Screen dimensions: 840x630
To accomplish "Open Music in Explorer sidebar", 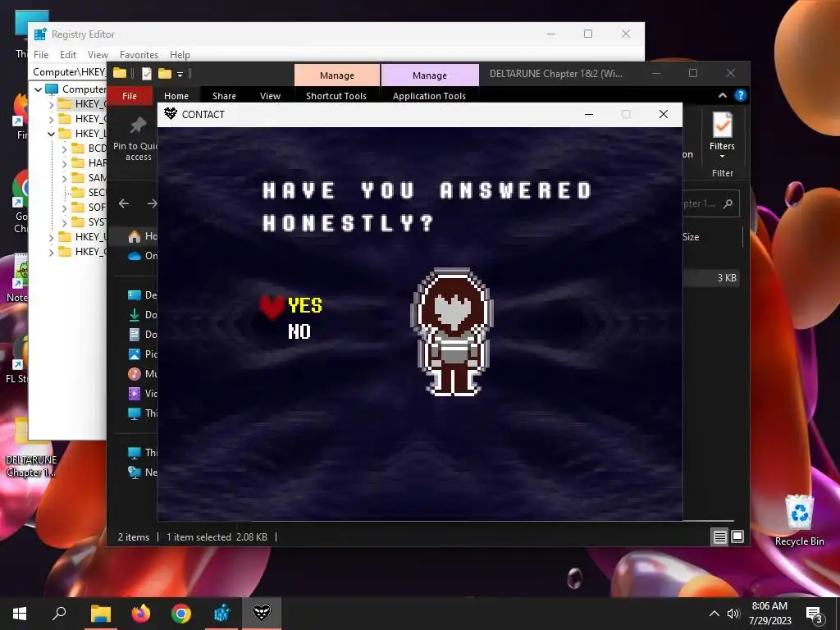I will click(143, 374).
